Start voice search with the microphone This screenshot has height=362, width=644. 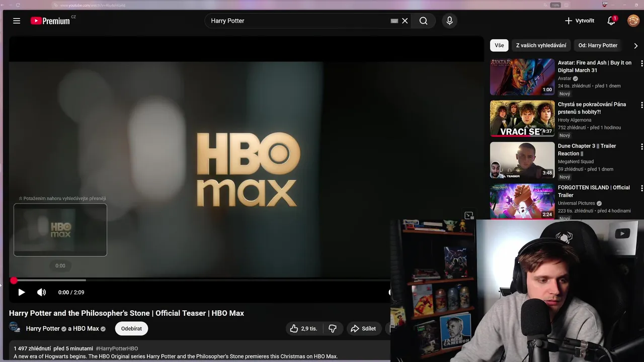pyautogui.click(x=450, y=21)
